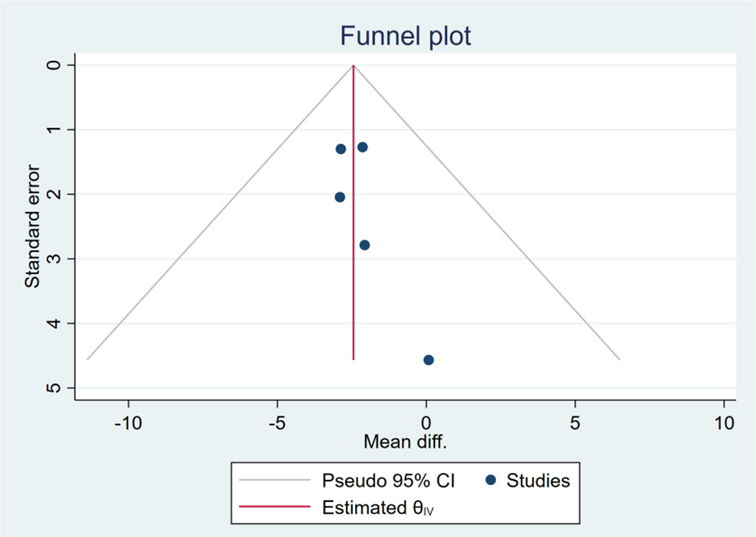The height and width of the screenshot is (537, 756).
Task: Click the "Funnel plot" chart title
Action: pyautogui.click(x=405, y=36)
